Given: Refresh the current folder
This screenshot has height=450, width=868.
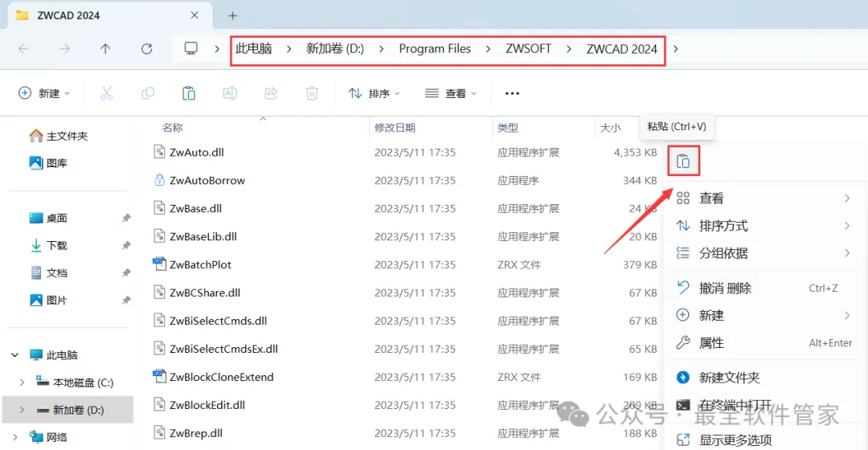Looking at the screenshot, I should [147, 49].
